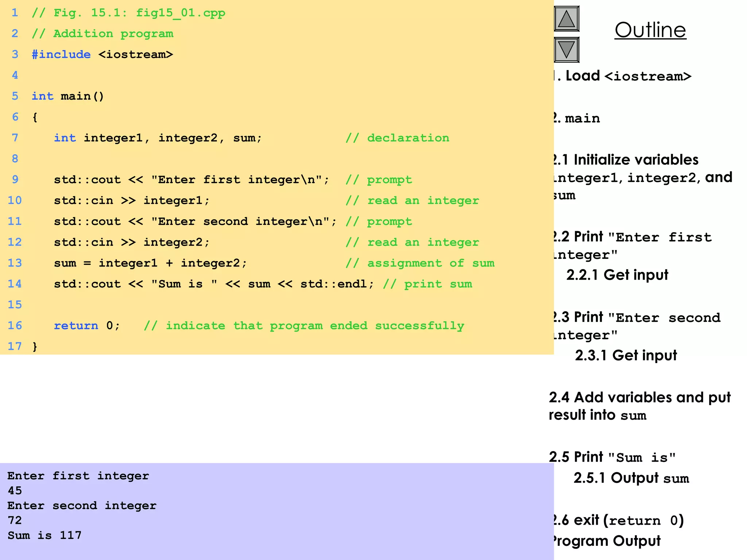This screenshot has width=747, height=560.
Task: Click the cout "Sum is " output line
Action: (x=214, y=284)
